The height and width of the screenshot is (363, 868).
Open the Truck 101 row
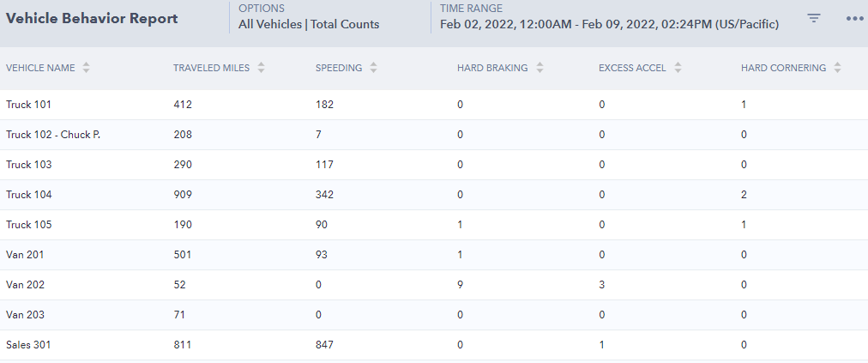pos(434,105)
